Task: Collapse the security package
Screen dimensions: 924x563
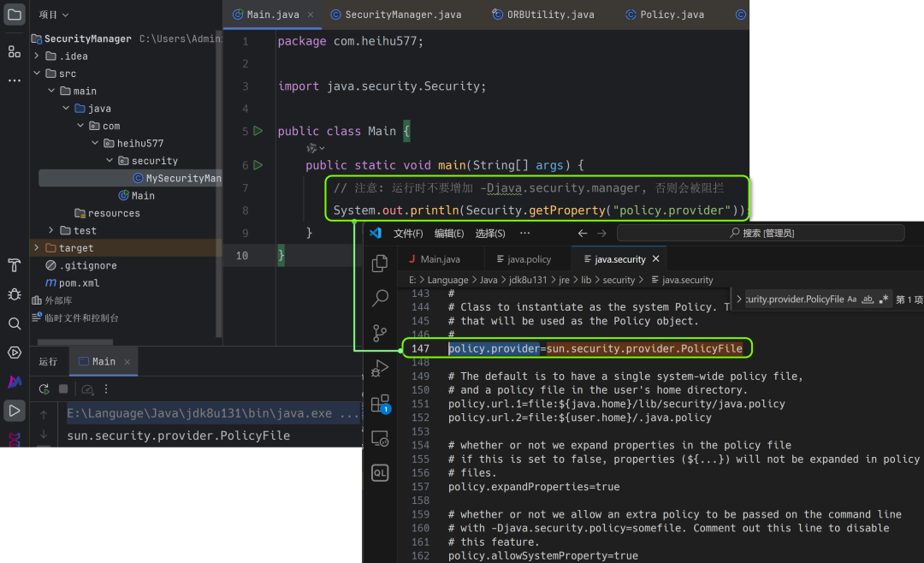Action: (110, 160)
